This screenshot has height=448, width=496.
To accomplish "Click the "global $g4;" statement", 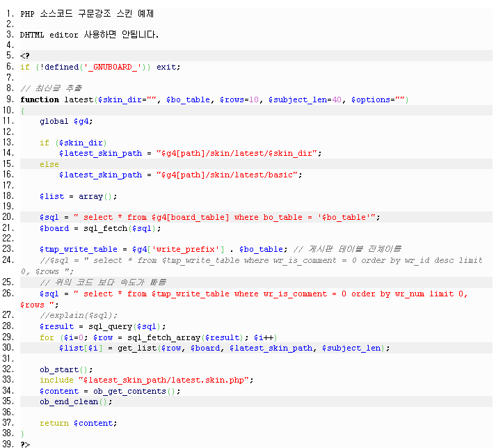I will tap(66, 121).
